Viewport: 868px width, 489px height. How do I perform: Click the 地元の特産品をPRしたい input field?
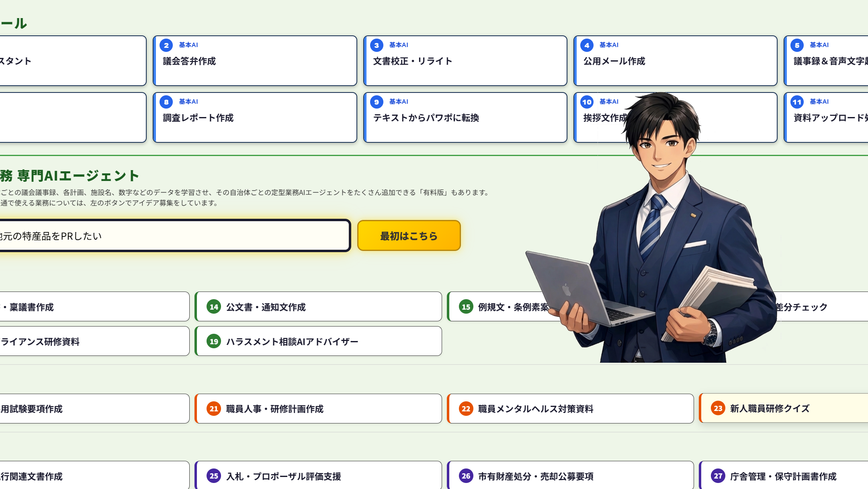(x=173, y=236)
